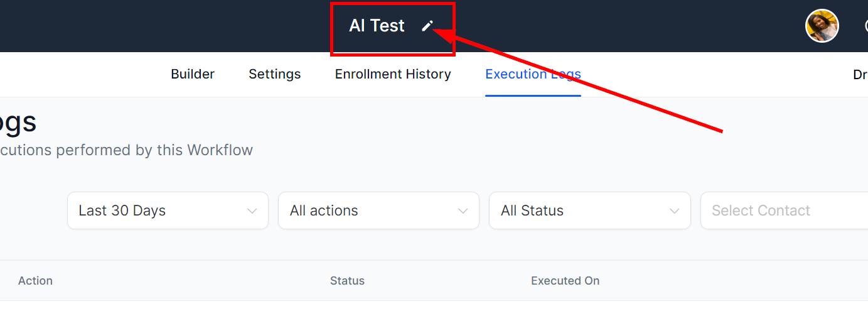868x311 pixels.
Task: Click the Executed On column header
Action: pyautogui.click(x=565, y=281)
